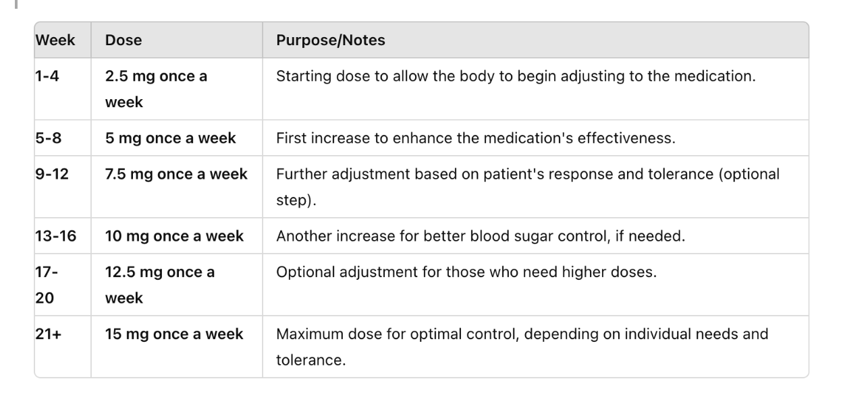This screenshot has width=868, height=410.
Task: Click the Purpose/Notes column header
Action: (x=331, y=40)
